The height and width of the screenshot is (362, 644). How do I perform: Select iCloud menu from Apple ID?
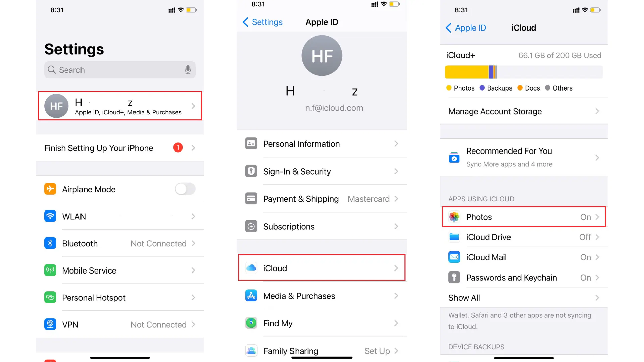click(x=322, y=268)
